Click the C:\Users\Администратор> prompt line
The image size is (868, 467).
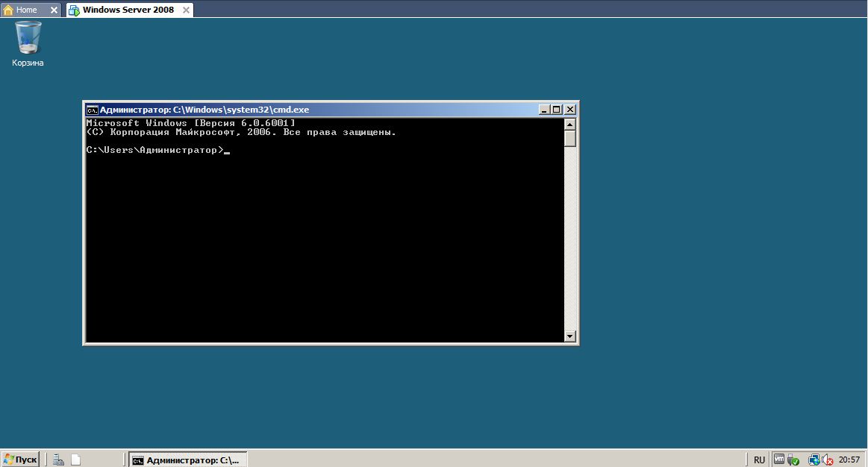pos(157,150)
